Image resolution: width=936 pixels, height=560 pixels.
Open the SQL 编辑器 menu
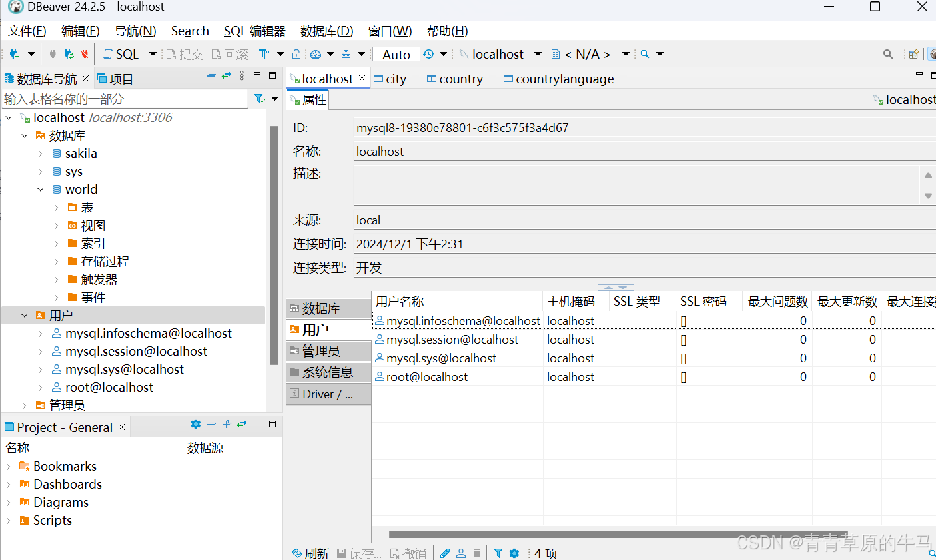(254, 31)
